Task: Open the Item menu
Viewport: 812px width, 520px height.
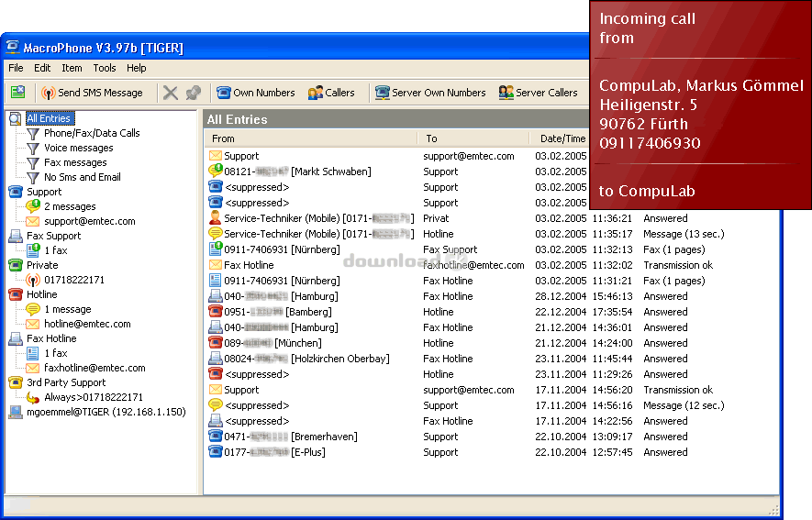Action: (x=72, y=68)
